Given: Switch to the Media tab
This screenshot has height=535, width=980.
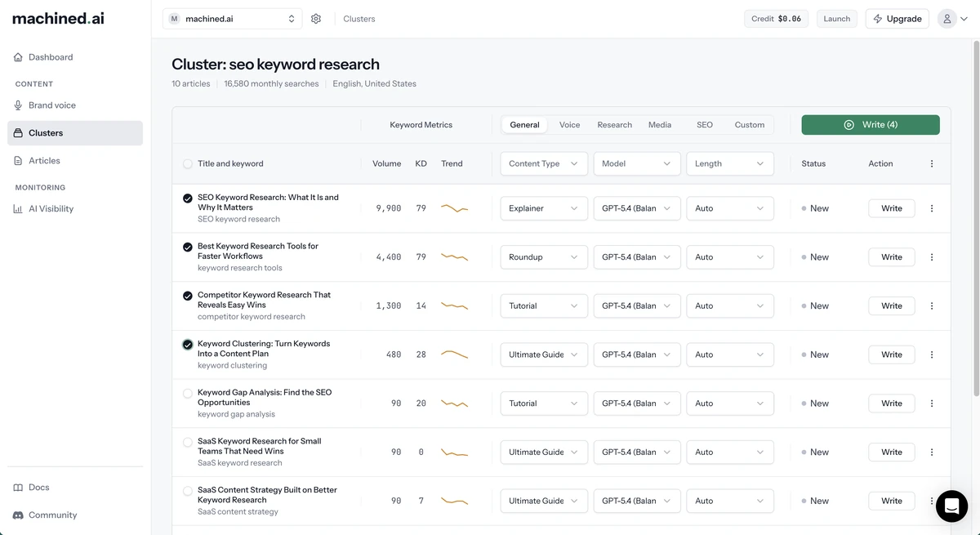Looking at the screenshot, I should click(x=660, y=125).
